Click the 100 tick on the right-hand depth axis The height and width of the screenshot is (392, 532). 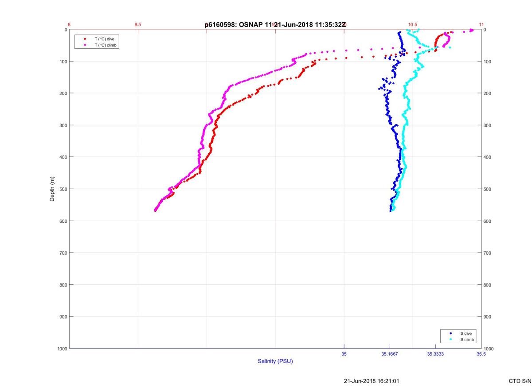click(488, 62)
